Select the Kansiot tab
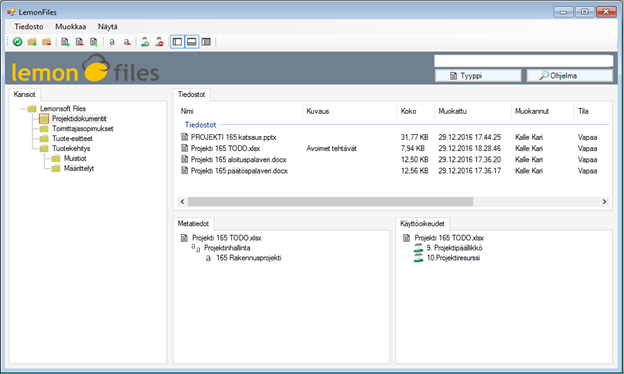This screenshot has height=374, width=624. pos(25,94)
